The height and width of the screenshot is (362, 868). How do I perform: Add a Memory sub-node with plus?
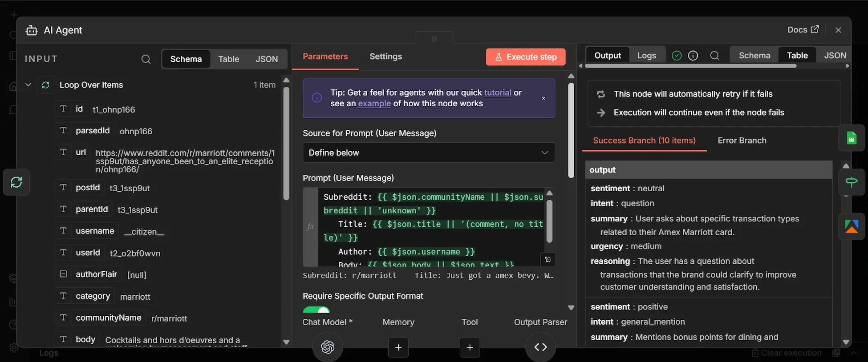398,347
